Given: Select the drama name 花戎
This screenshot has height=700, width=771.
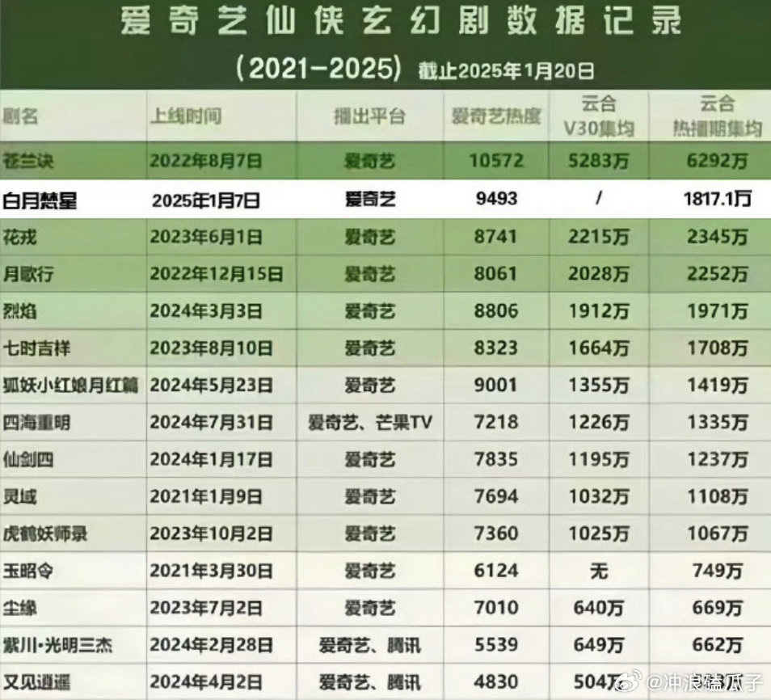Looking at the screenshot, I should 19,237.
